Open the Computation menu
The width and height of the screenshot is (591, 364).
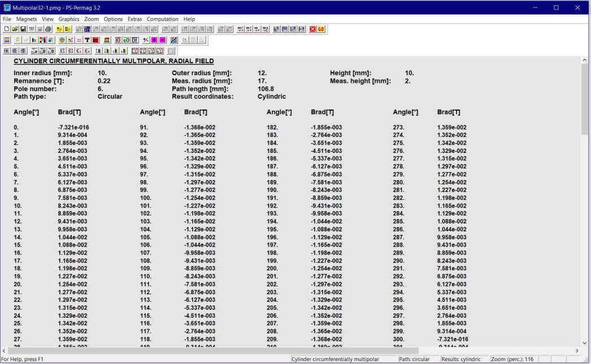coord(162,19)
